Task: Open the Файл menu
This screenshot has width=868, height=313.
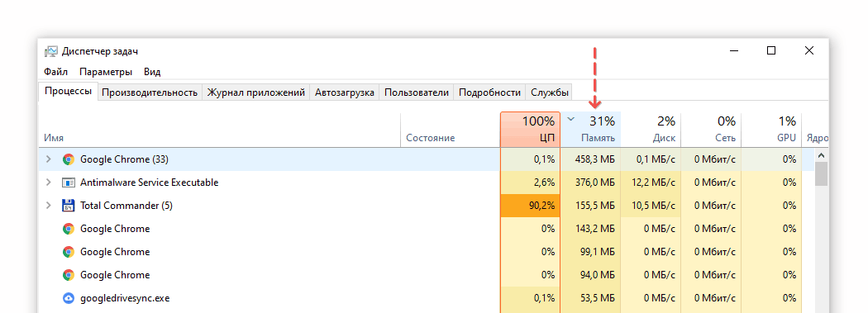Action: (x=56, y=72)
